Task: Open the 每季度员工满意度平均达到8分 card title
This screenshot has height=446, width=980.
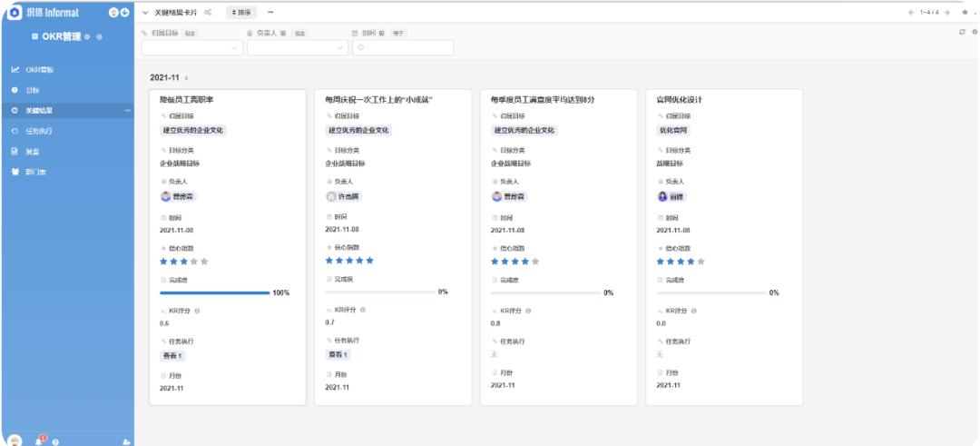Action: pos(542,99)
